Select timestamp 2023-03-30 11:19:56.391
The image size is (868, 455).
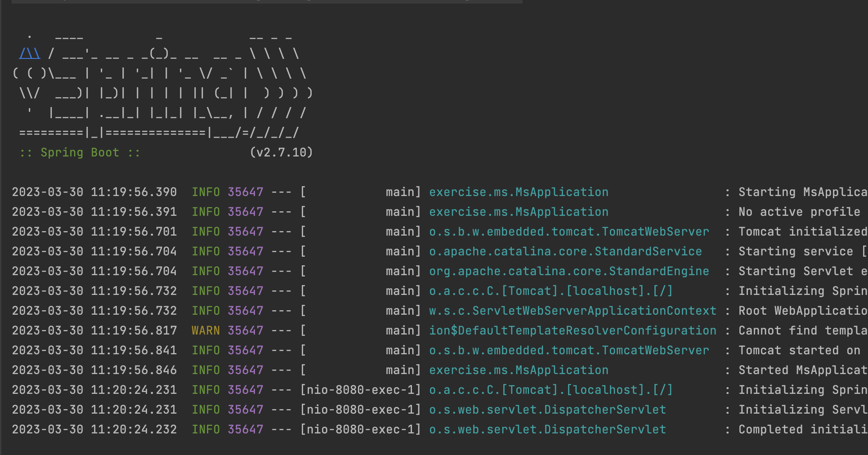point(94,212)
